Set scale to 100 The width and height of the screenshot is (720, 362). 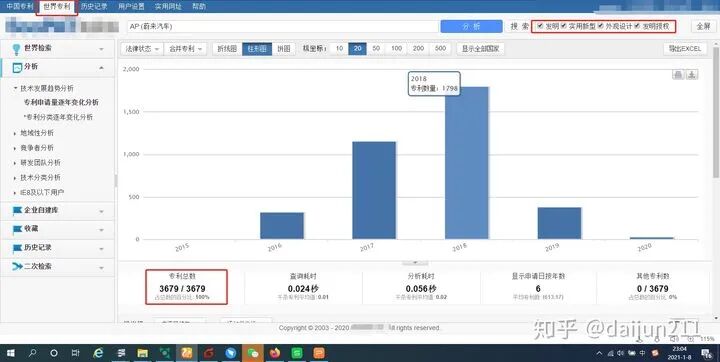pos(397,49)
